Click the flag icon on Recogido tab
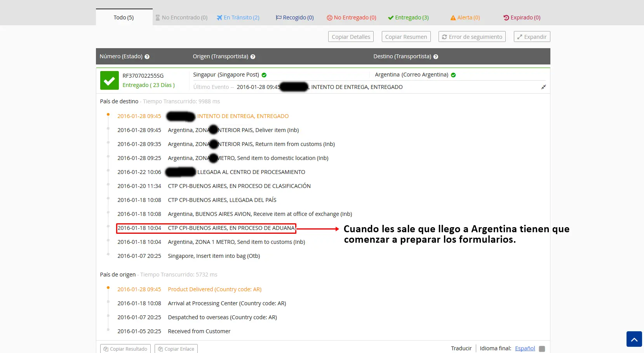 [x=278, y=17]
